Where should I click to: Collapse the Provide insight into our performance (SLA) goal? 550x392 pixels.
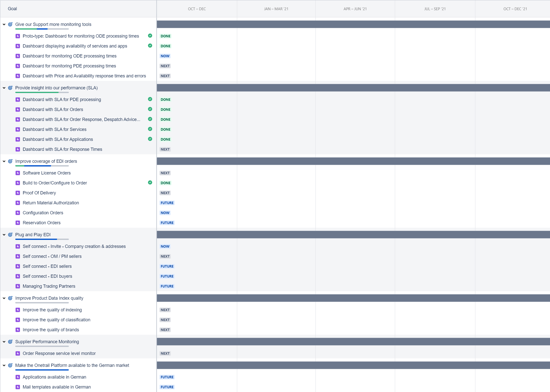[x=4, y=88]
